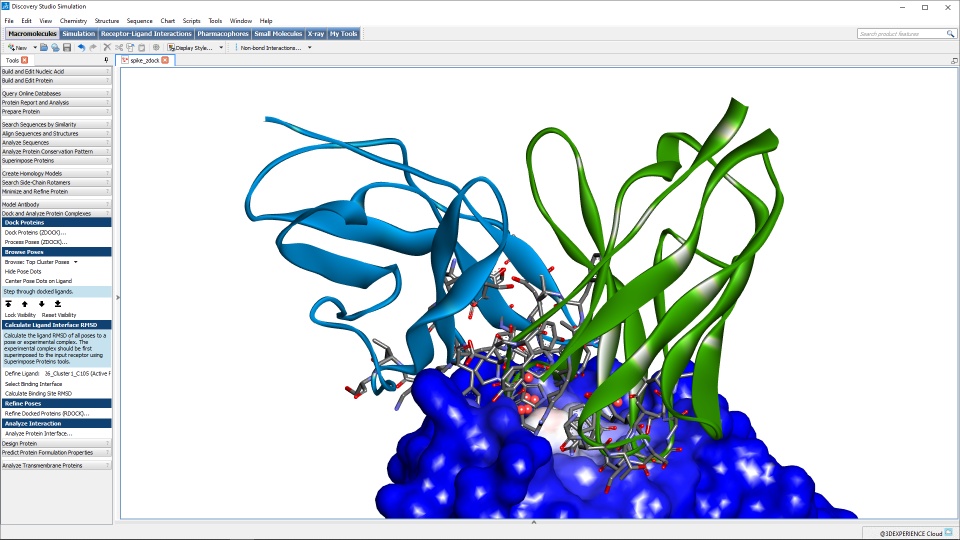The height and width of the screenshot is (540, 960).
Task: Select the Macromolecules tab
Action: [32, 34]
